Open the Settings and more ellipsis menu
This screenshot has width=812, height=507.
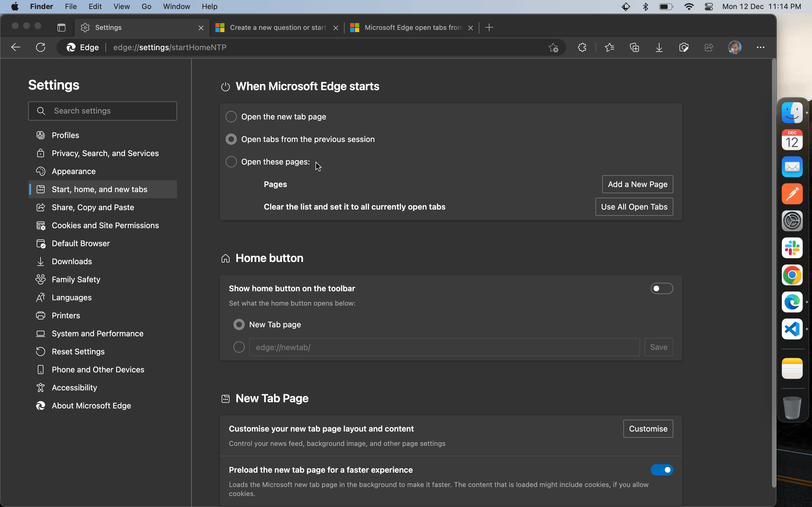(760, 47)
